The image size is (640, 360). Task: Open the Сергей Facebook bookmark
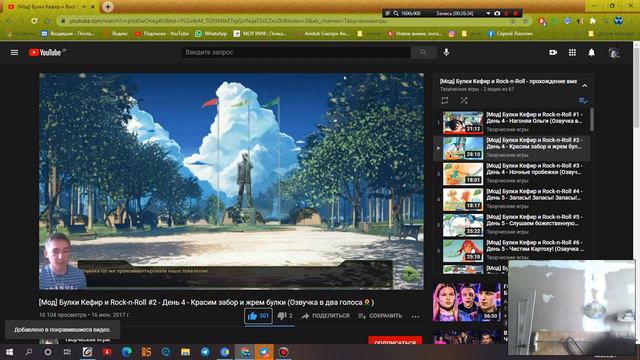510,33
